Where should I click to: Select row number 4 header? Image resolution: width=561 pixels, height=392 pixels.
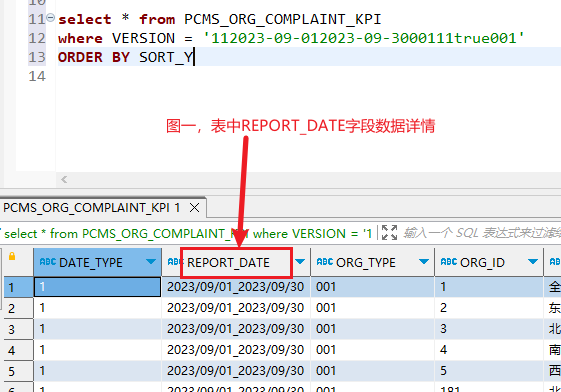point(18,350)
